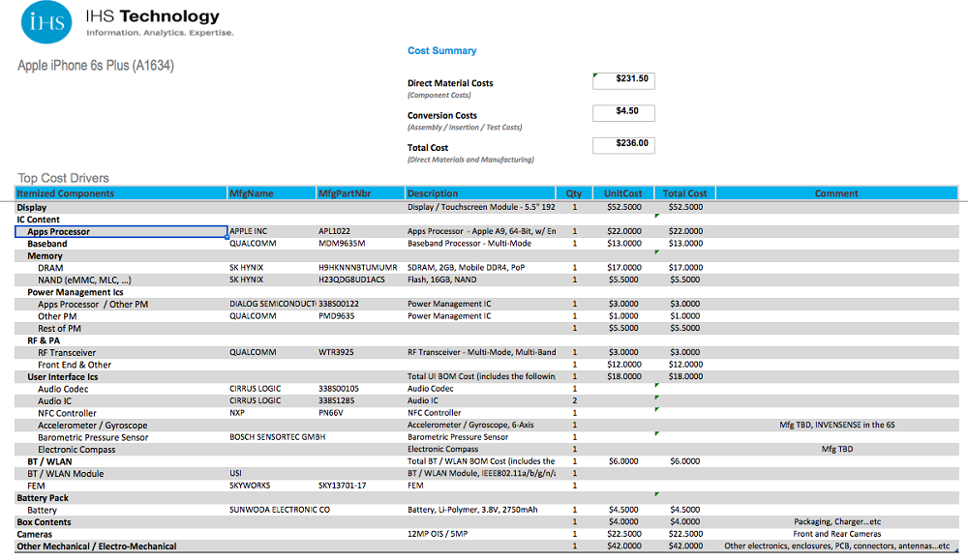Select the Display row in the table
The image size is (968, 560).
click(39, 207)
